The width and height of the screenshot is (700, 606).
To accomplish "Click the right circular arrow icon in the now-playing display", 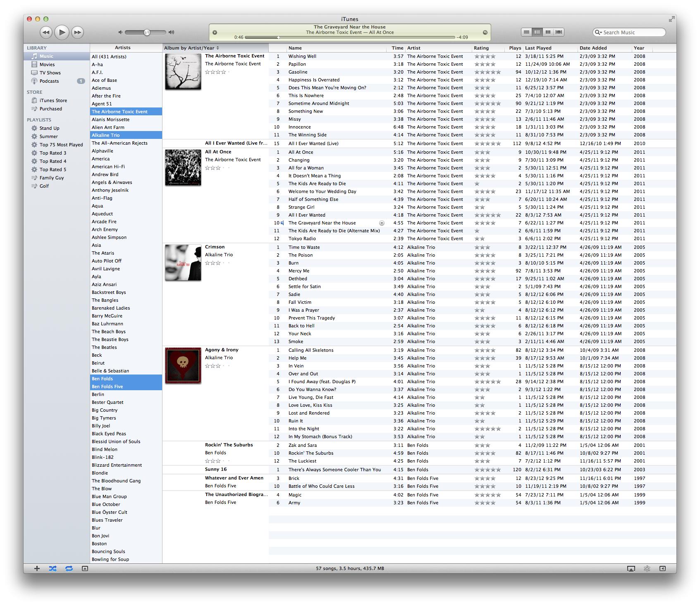I will [x=485, y=32].
